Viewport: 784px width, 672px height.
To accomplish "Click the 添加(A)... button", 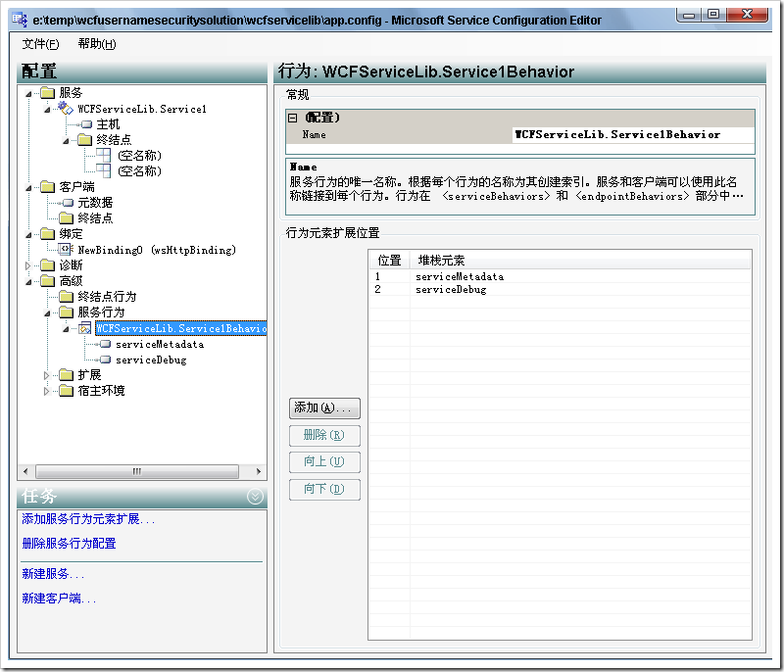I will (324, 408).
